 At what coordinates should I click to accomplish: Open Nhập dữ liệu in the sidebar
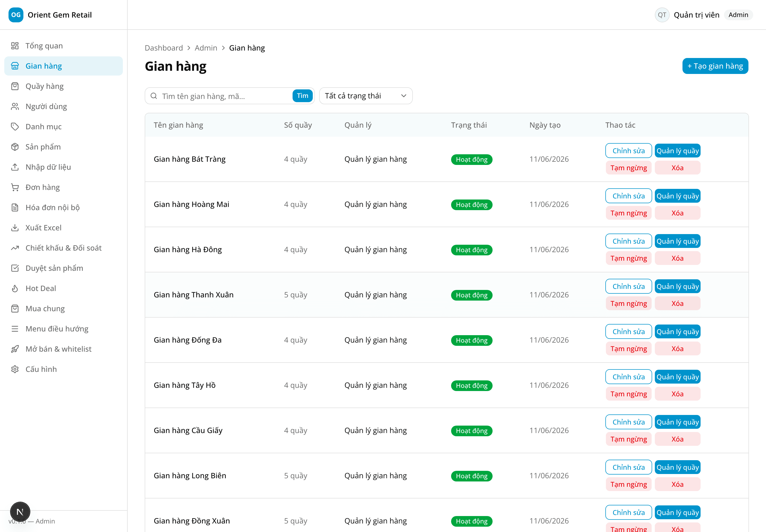click(64, 167)
